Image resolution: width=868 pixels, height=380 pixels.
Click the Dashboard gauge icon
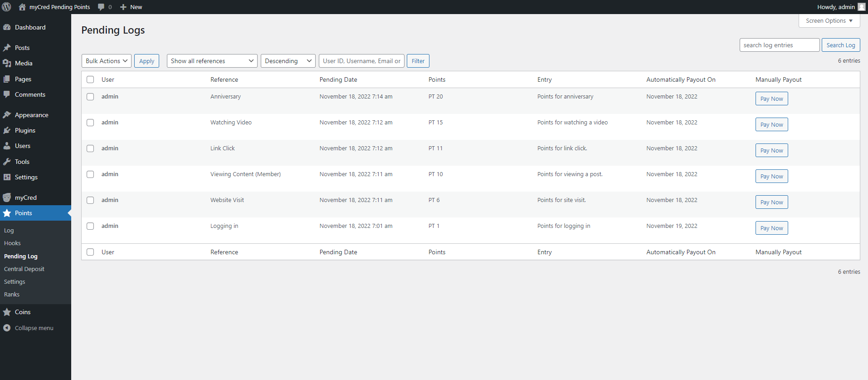7,27
